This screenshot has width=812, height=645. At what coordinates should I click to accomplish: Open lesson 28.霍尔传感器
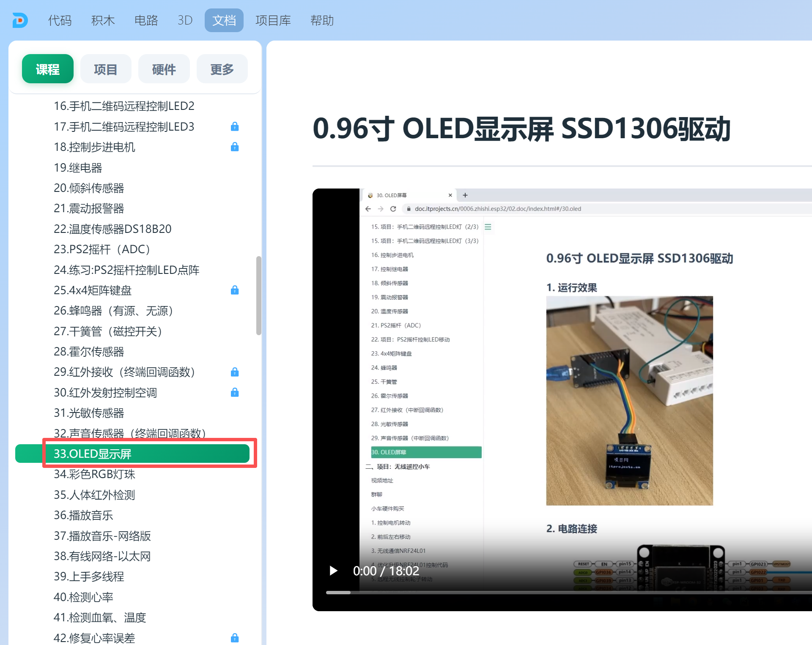(89, 352)
